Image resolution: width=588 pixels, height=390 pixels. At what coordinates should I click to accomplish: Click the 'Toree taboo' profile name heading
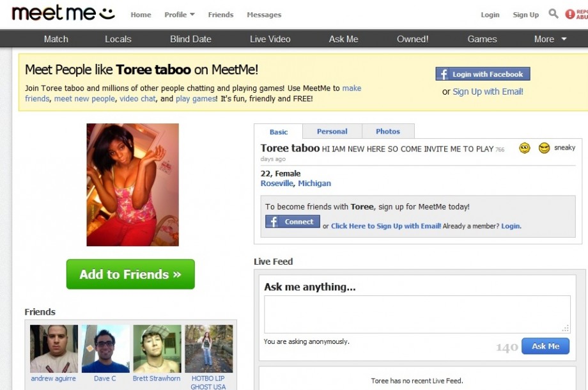pos(290,148)
